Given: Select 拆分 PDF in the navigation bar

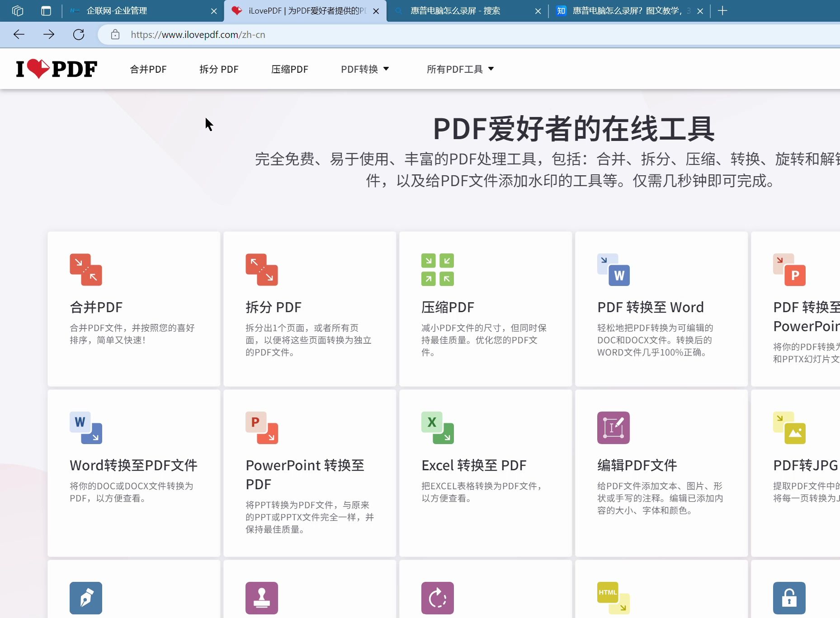Looking at the screenshot, I should click(219, 69).
